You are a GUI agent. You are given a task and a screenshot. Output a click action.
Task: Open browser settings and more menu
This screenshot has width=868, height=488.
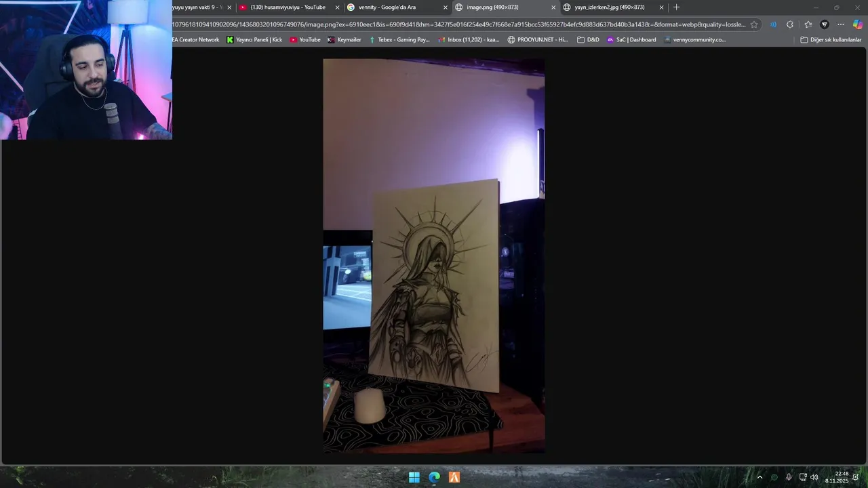[x=841, y=24]
